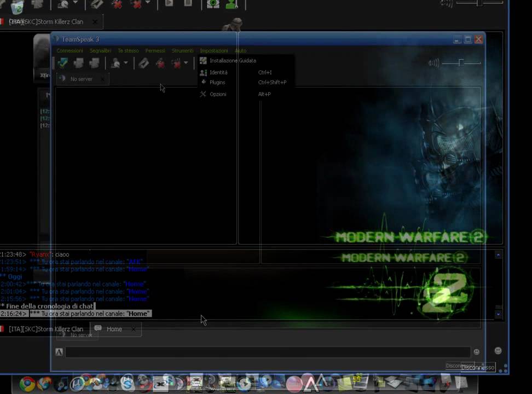Open the Impostazioni menu
Viewport: 532px width, 394px height.
click(214, 50)
